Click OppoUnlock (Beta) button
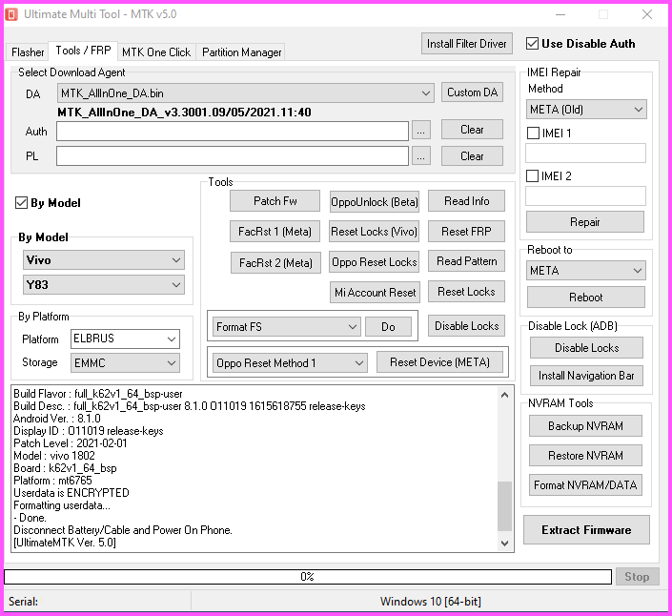672x616 pixels. tap(375, 202)
